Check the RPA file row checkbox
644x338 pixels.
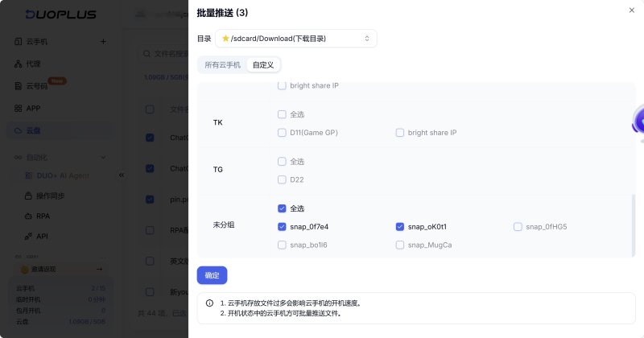pyautogui.click(x=150, y=230)
